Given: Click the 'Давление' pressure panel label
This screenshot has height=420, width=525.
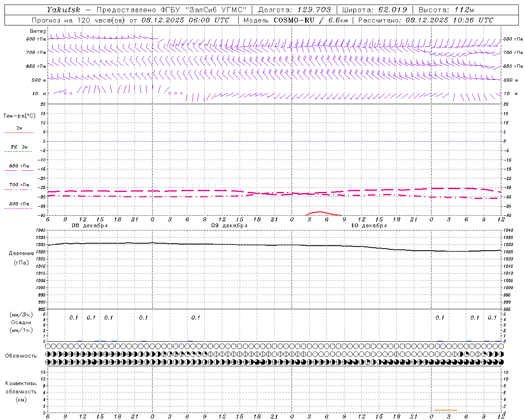Looking at the screenshot, I should pyautogui.click(x=21, y=253).
